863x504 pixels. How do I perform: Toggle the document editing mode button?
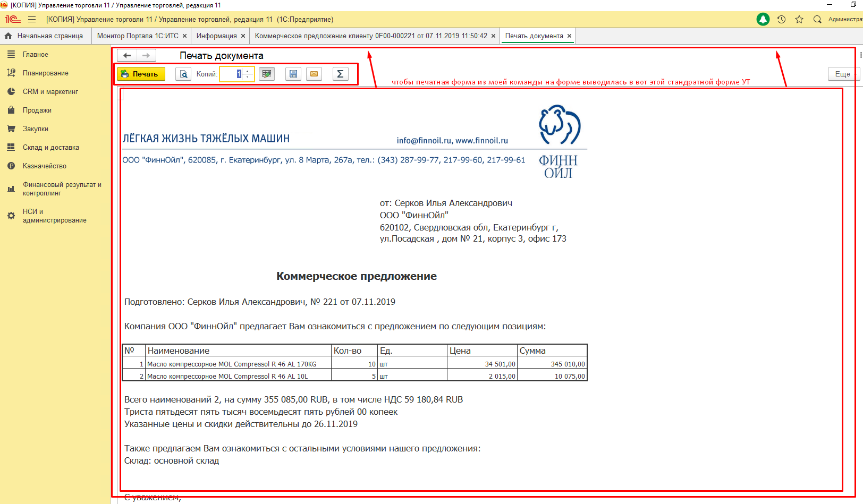267,74
